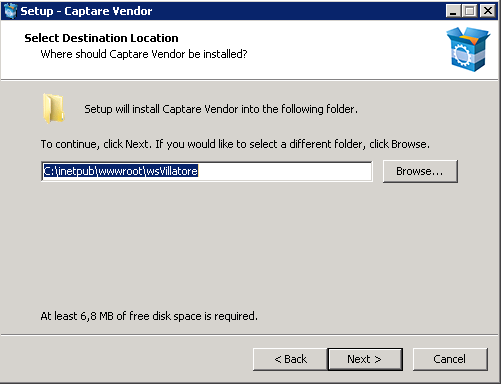Go back to the previous setup step
Viewport: 501px width, 384px height.
click(x=290, y=359)
